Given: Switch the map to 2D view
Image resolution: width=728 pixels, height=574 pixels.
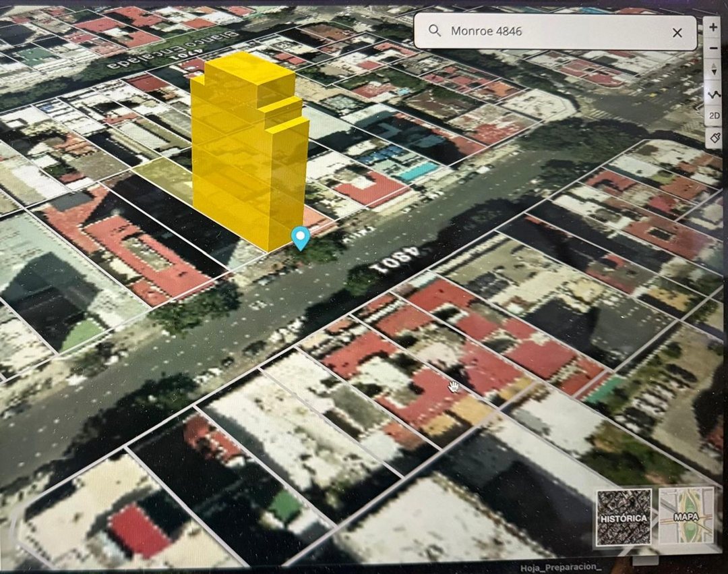Looking at the screenshot, I should (x=714, y=115).
